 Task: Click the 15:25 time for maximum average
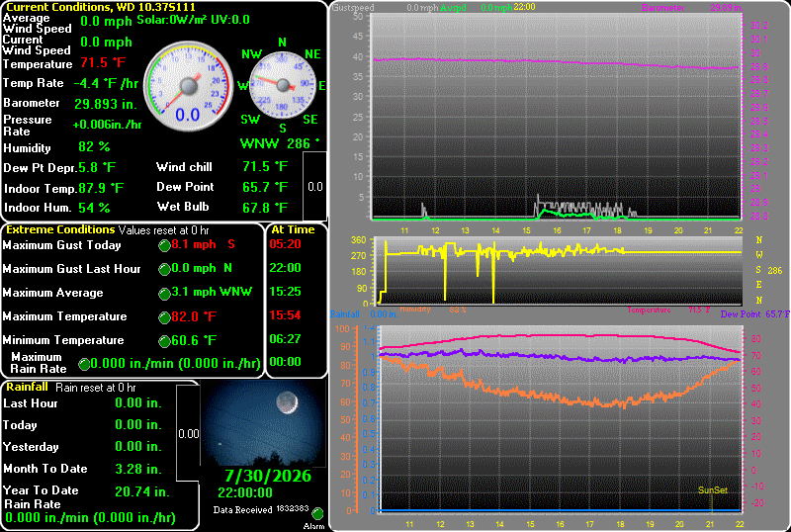pos(285,292)
